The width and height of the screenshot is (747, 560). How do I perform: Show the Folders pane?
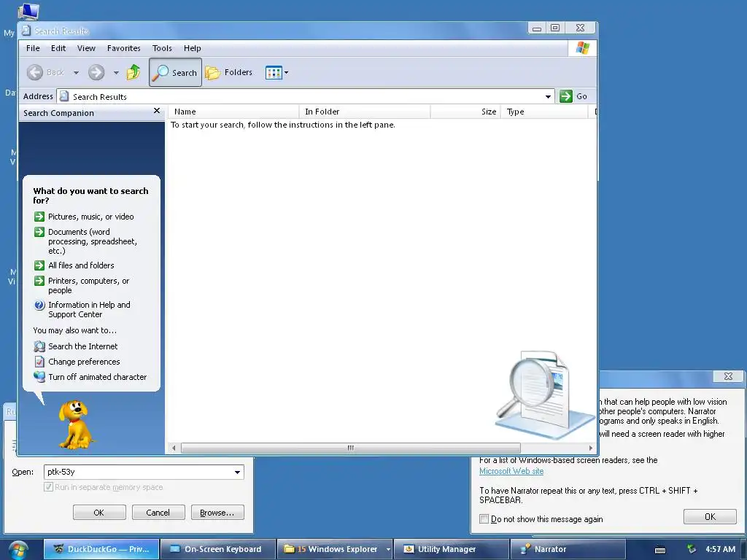coord(228,72)
